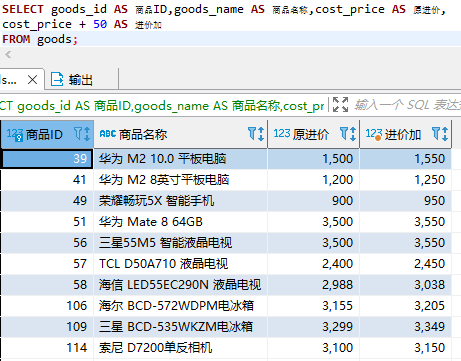
Task: Select 原进价 cell 1,200
Action: 313,180
